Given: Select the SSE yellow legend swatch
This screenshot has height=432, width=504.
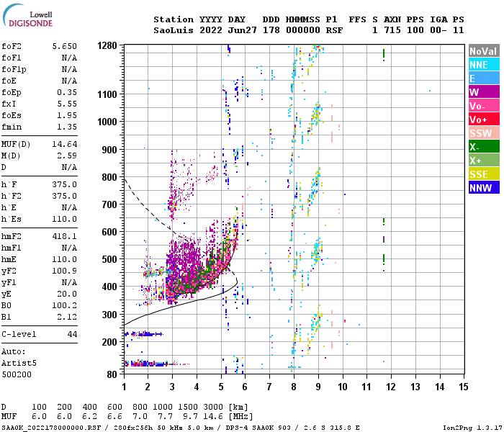Looking at the screenshot, I should 484,174.
